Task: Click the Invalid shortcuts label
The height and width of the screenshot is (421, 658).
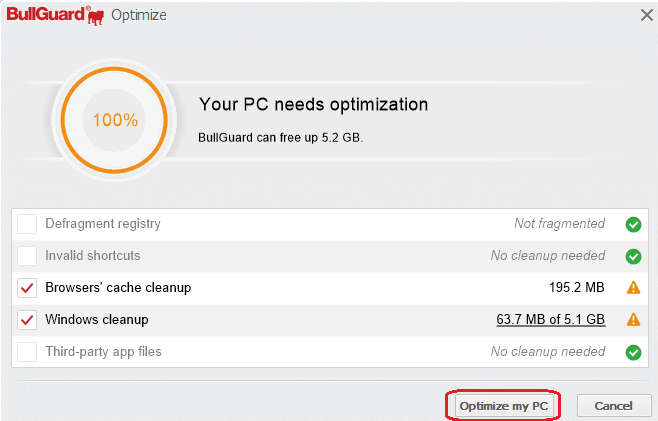Action: pos(93,256)
